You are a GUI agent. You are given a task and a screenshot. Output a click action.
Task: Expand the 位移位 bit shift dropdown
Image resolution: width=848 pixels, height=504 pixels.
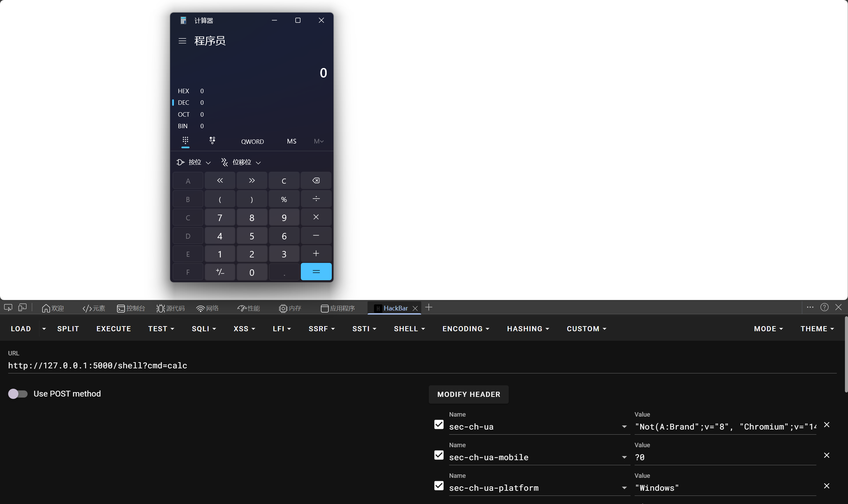[x=241, y=162]
